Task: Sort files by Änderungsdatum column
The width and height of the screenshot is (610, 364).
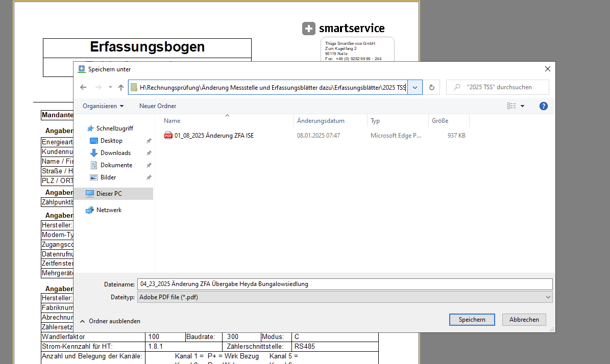Action: coord(321,121)
